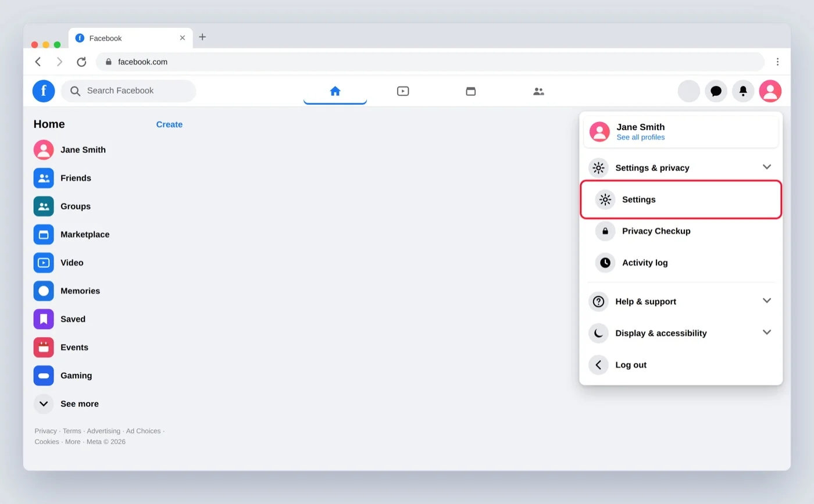Collapse the Settings & privacy section chevron
The width and height of the screenshot is (814, 504).
pos(767,167)
